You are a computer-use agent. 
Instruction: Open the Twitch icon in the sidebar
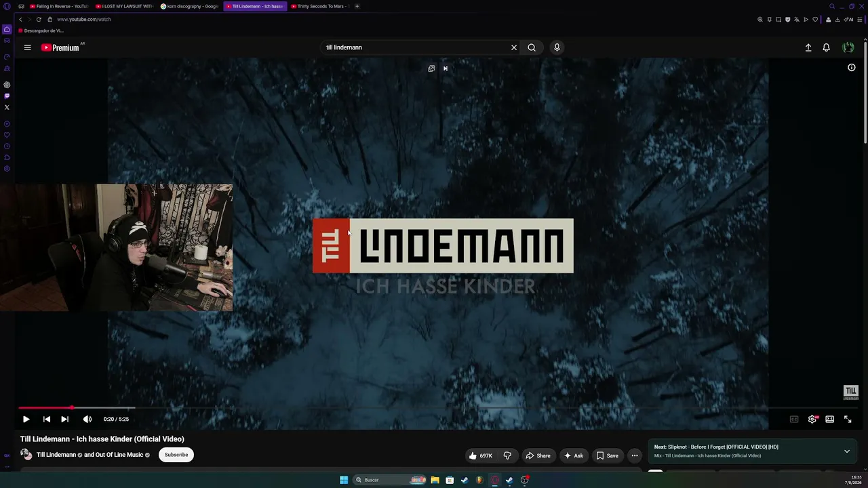tap(7, 96)
